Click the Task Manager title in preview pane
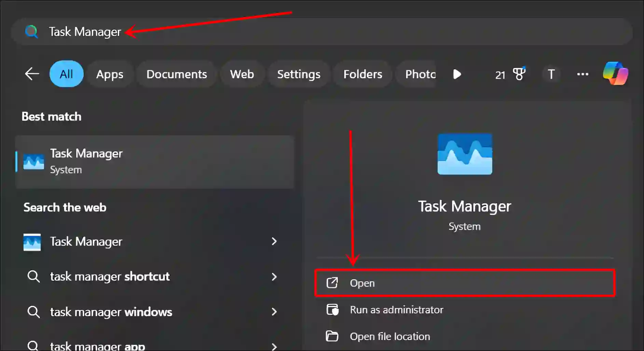The width and height of the screenshot is (644, 351). (x=465, y=206)
